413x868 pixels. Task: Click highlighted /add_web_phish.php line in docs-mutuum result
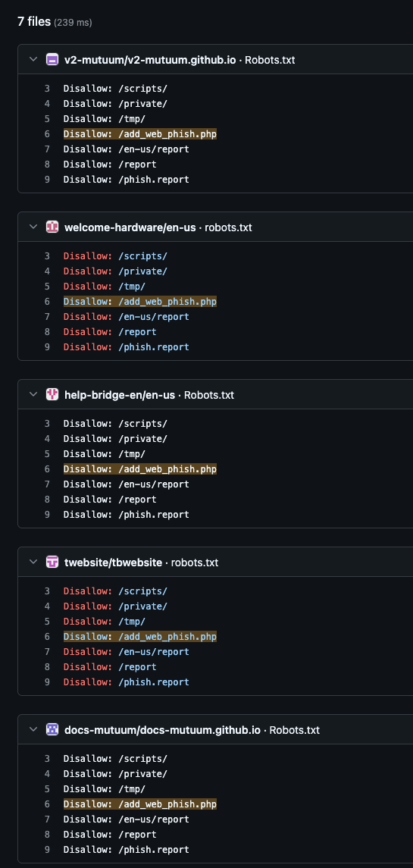[140, 804]
